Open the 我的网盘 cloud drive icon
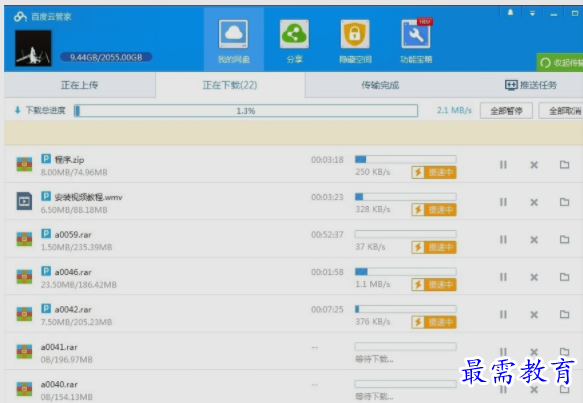The height and width of the screenshot is (403, 583). coord(233,34)
